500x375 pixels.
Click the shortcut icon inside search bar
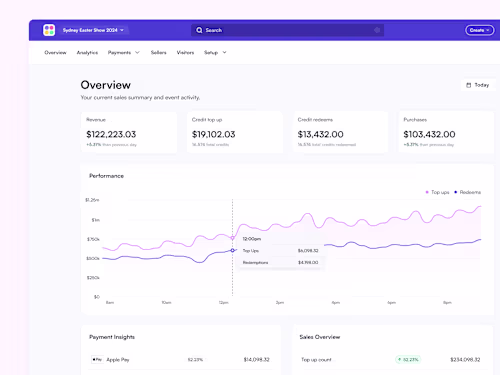(377, 30)
